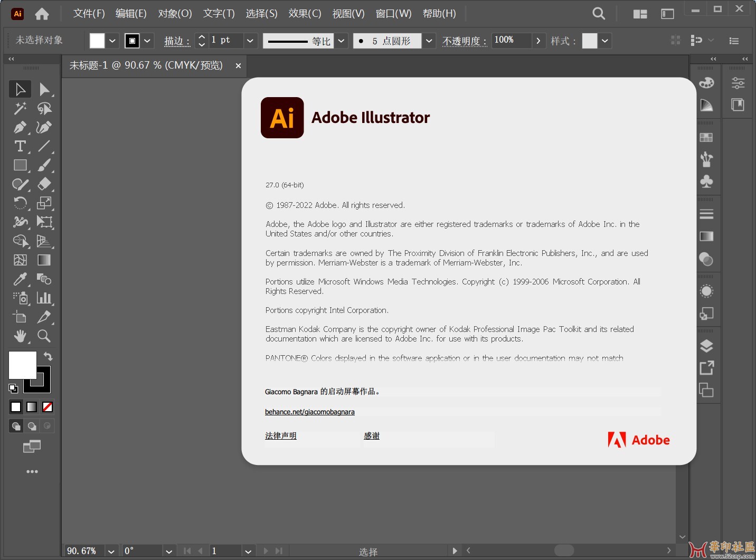Open the 文件(F) menu
The width and height of the screenshot is (756, 560).
tap(89, 14)
